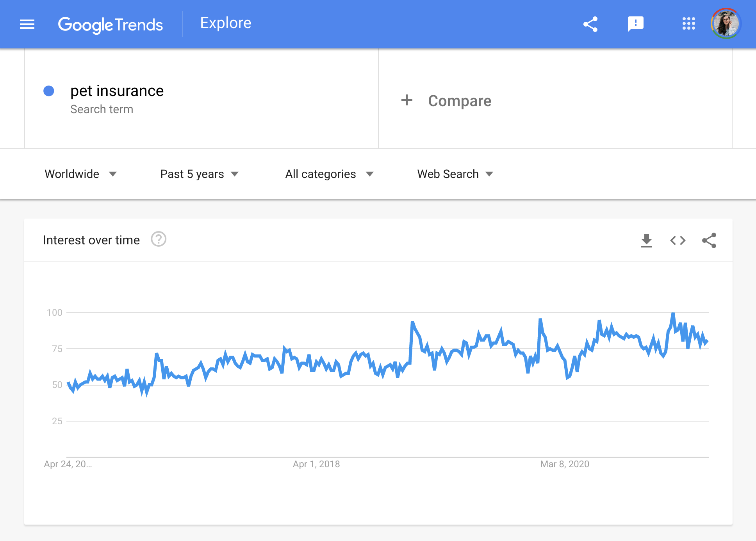The width and height of the screenshot is (756, 541).
Task: Click the embed code icon
Action: (x=678, y=240)
